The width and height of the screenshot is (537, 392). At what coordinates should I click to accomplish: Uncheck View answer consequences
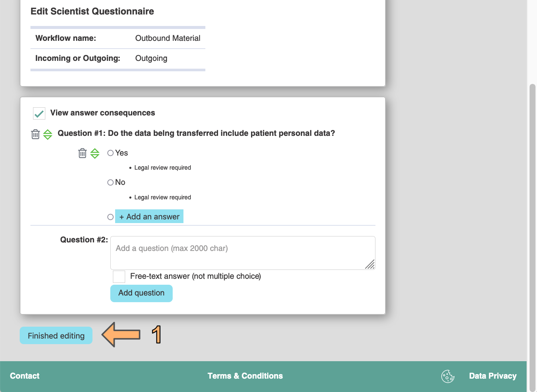click(39, 113)
